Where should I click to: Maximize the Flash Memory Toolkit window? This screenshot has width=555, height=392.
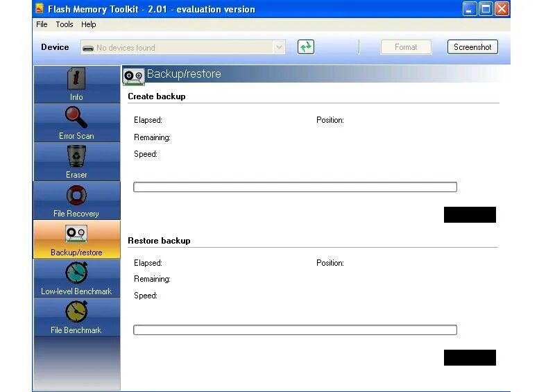click(486, 9)
